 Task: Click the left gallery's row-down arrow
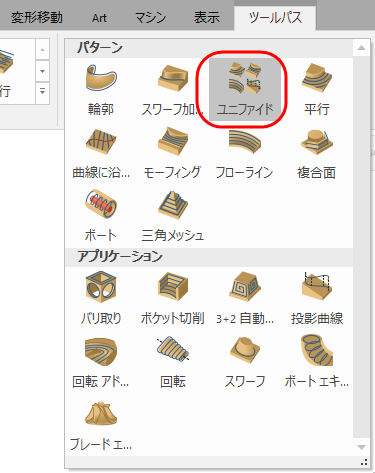(42, 71)
